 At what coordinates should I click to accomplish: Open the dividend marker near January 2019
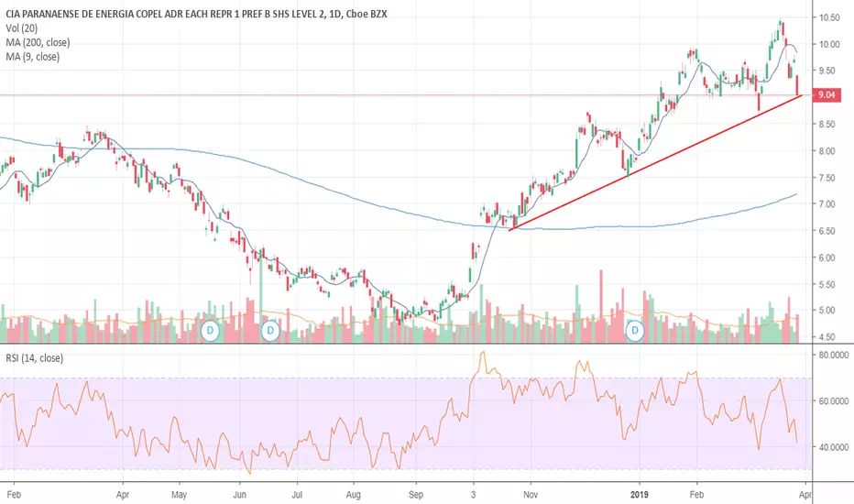pos(634,330)
